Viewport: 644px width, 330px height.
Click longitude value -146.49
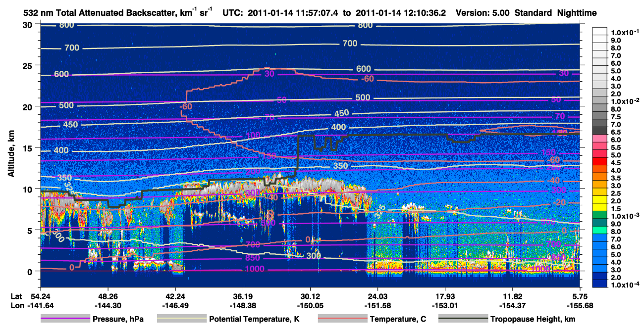click(175, 305)
